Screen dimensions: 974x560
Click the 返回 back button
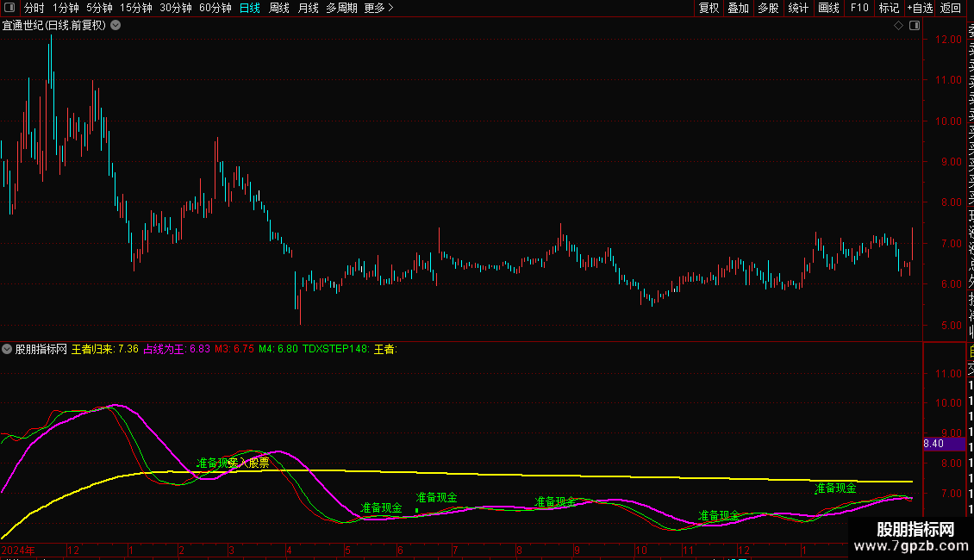pyautogui.click(x=951, y=8)
